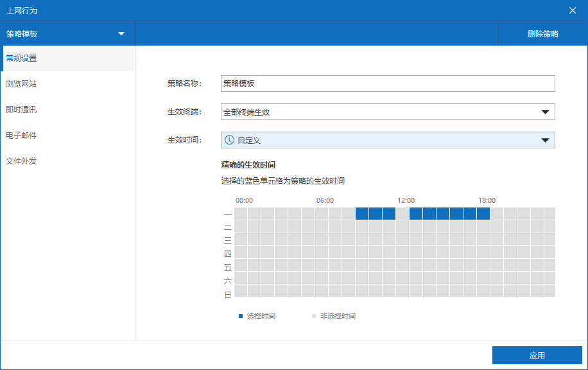The image size is (588, 370).
Task: Close the 上网行为 dialog window
Action: pyautogui.click(x=573, y=10)
